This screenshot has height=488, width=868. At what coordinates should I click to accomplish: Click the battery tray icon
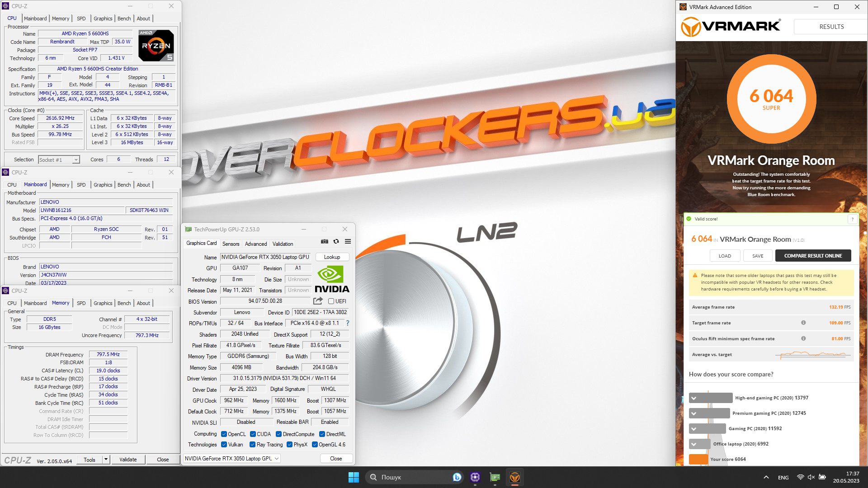(x=822, y=477)
